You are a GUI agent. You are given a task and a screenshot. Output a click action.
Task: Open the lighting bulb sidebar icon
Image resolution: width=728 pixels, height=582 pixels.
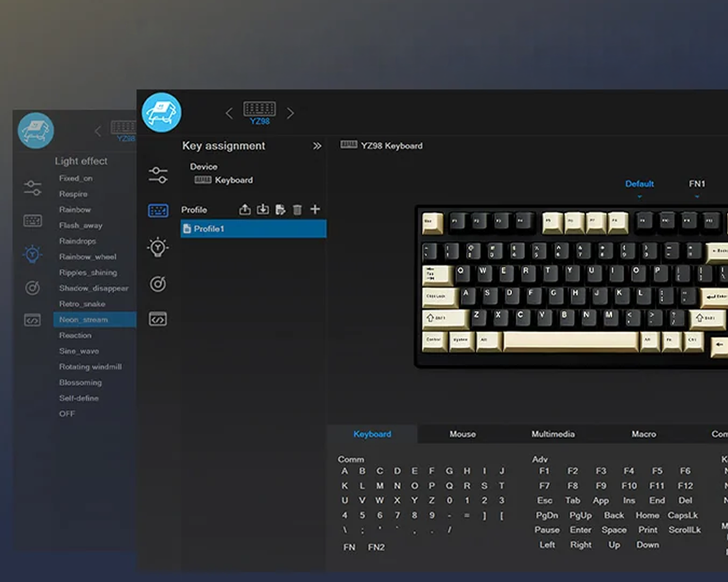pyautogui.click(x=158, y=247)
